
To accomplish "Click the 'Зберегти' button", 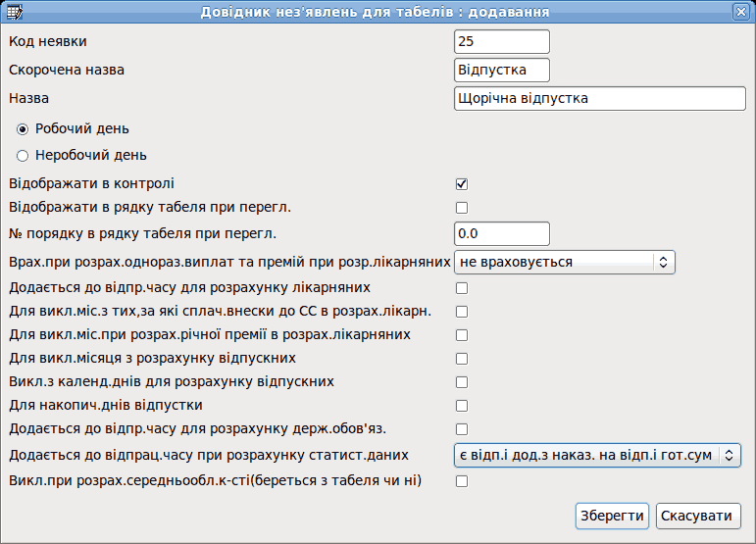I will point(612,516).
